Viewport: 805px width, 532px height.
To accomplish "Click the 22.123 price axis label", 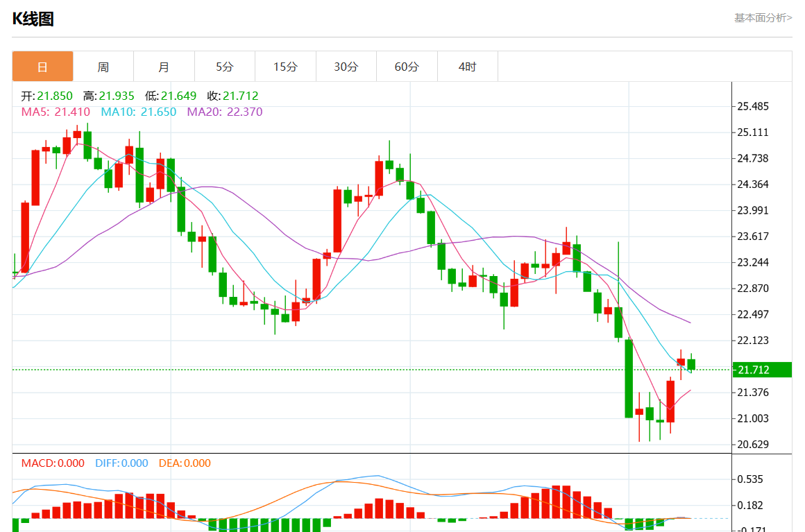I will [753, 340].
